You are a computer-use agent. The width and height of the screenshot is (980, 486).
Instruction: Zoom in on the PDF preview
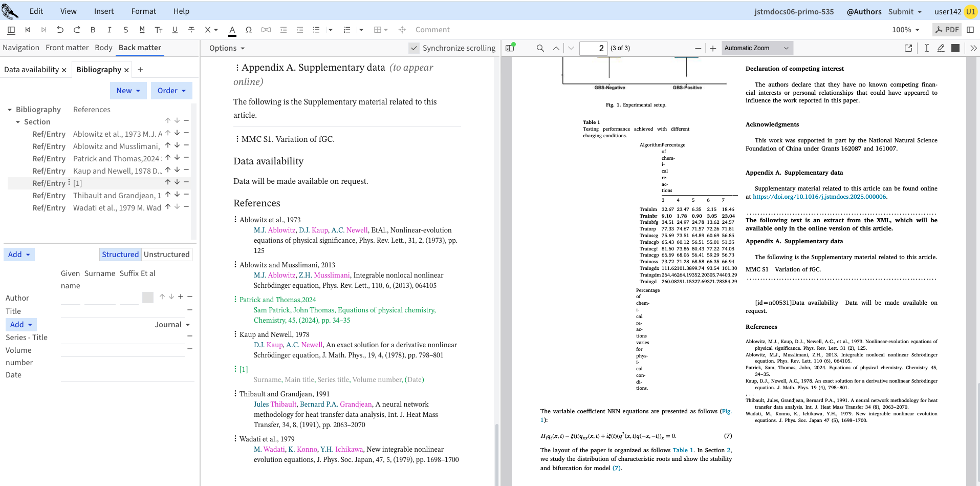[x=713, y=48]
